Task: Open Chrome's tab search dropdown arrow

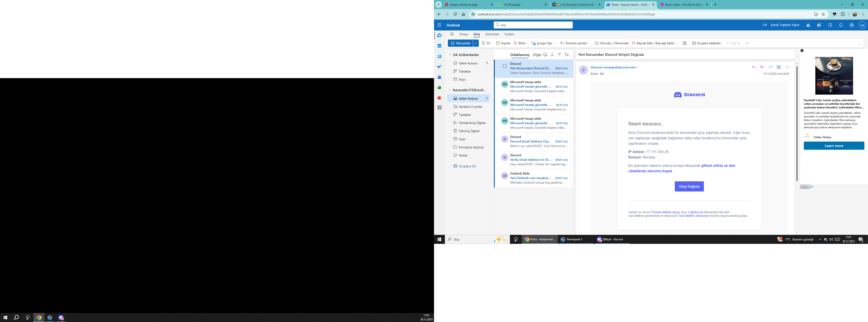Action: [438, 5]
